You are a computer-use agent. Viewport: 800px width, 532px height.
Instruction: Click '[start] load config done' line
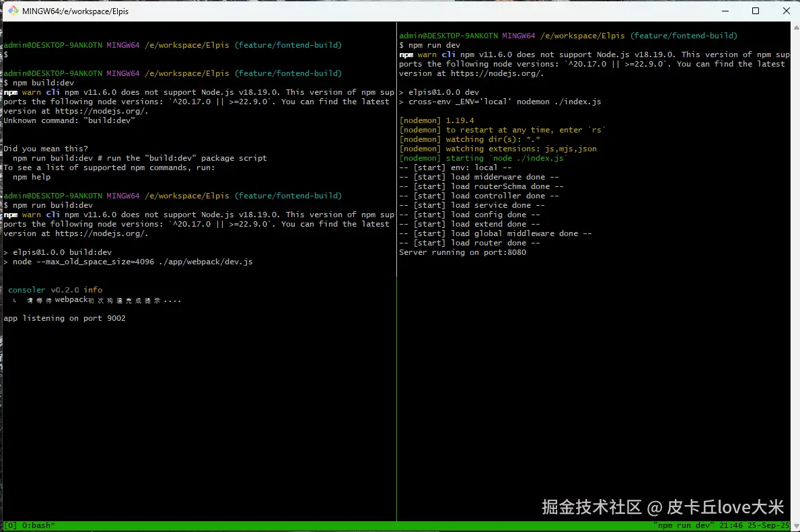pyautogui.click(x=470, y=215)
